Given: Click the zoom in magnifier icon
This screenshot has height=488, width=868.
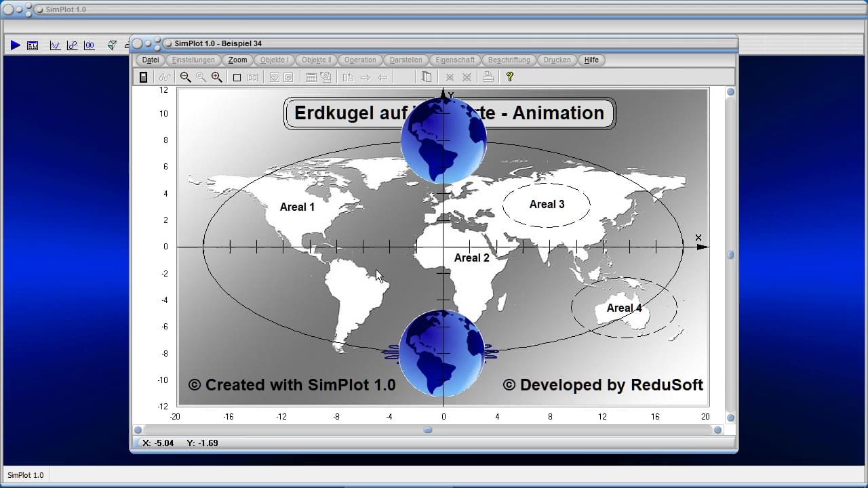Looking at the screenshot, I should [x=217, y=77].
